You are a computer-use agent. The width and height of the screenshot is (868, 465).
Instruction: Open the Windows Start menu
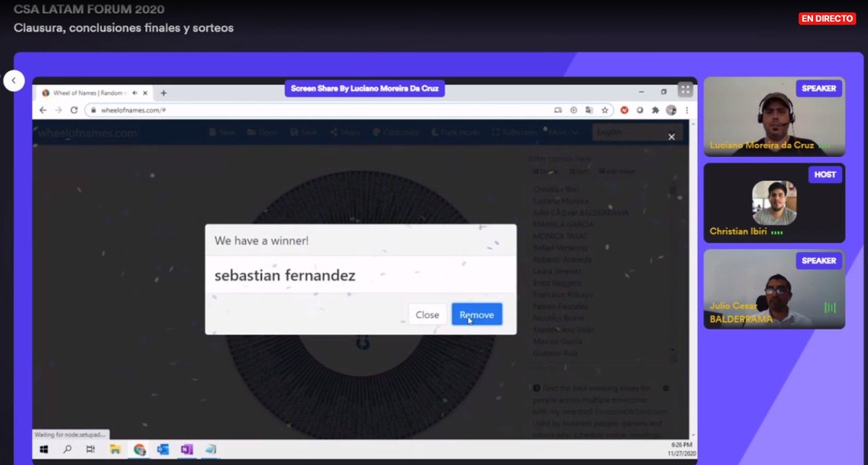(43, 449)
